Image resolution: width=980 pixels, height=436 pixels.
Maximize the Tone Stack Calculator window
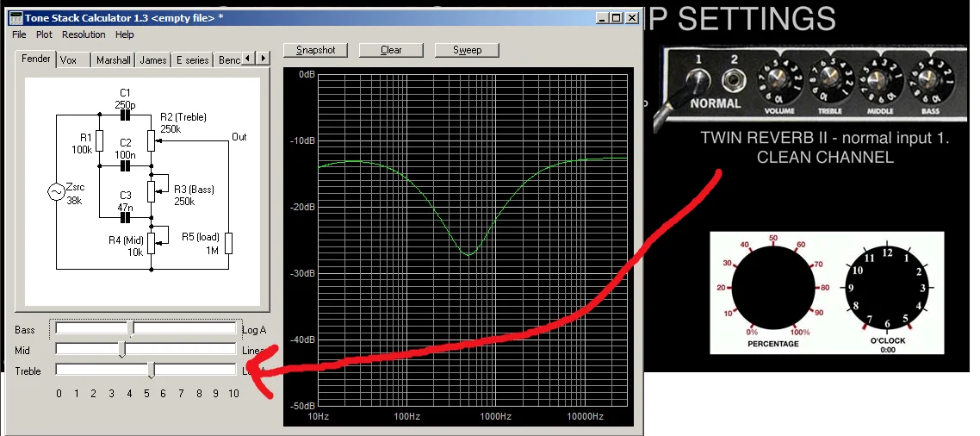[x=617, y=18]
